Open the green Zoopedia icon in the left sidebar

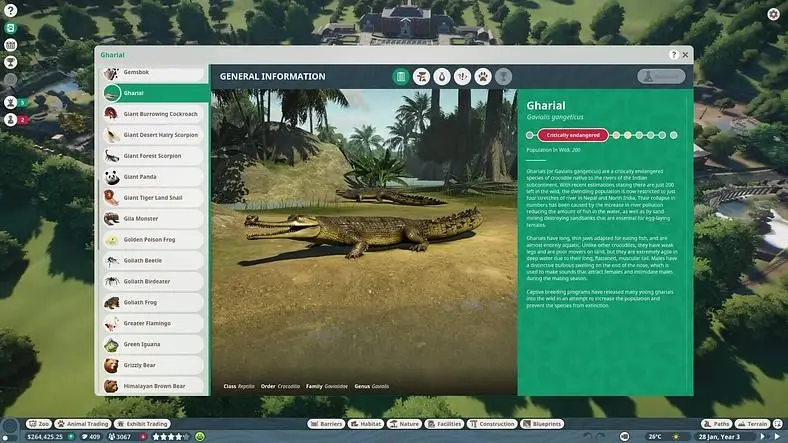coord(10,28)
